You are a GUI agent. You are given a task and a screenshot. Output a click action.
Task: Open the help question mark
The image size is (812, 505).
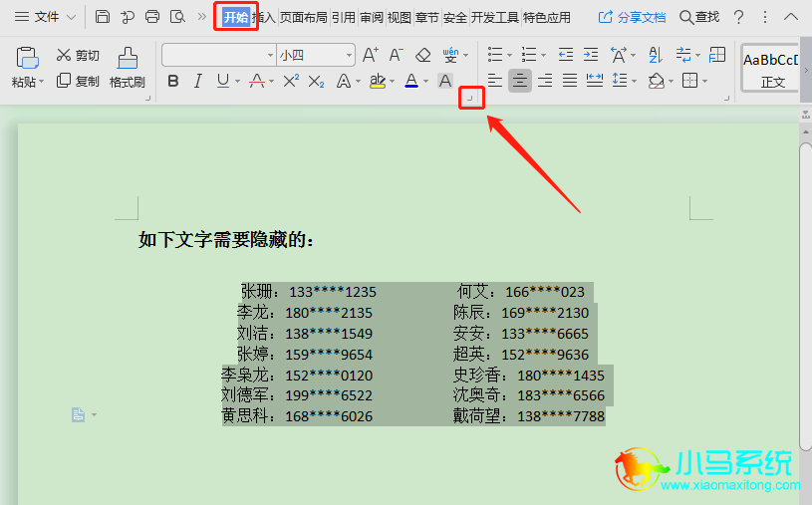[x=739, y=17]
